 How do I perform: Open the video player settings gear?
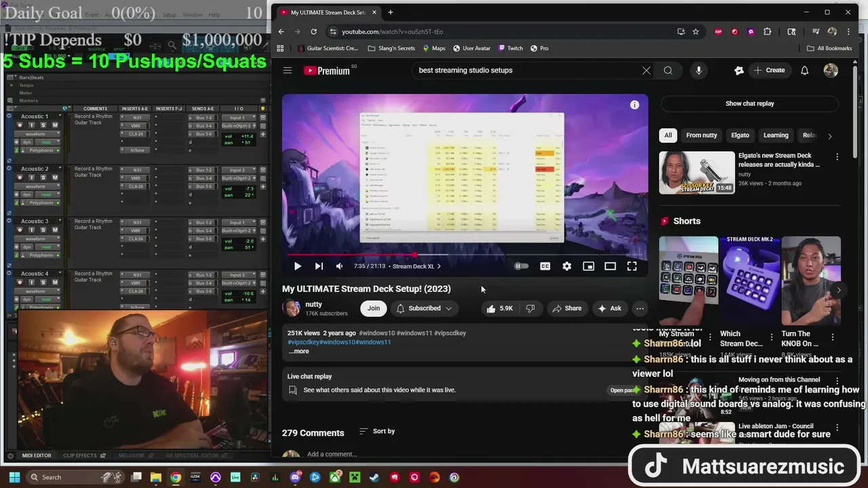pyautogui.click(x=567, y=266)
